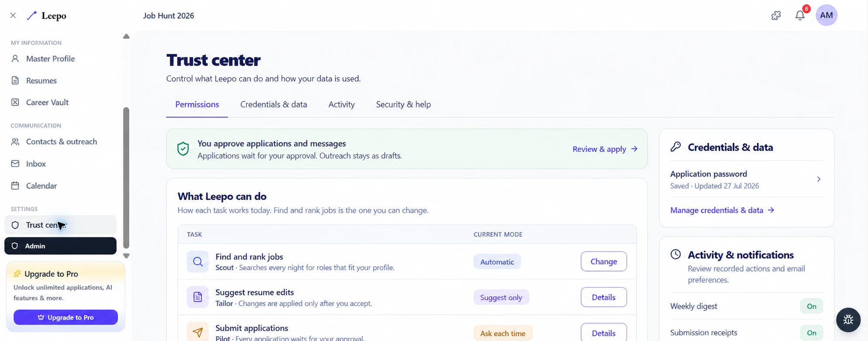
Task: Click the Automatic mode badge
Action: 497,261
